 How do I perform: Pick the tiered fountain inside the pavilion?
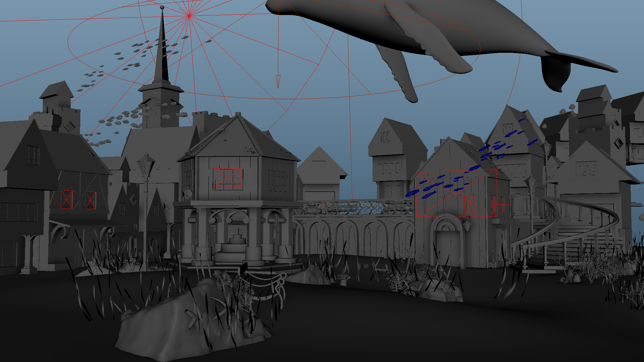(x=237, y=248)
